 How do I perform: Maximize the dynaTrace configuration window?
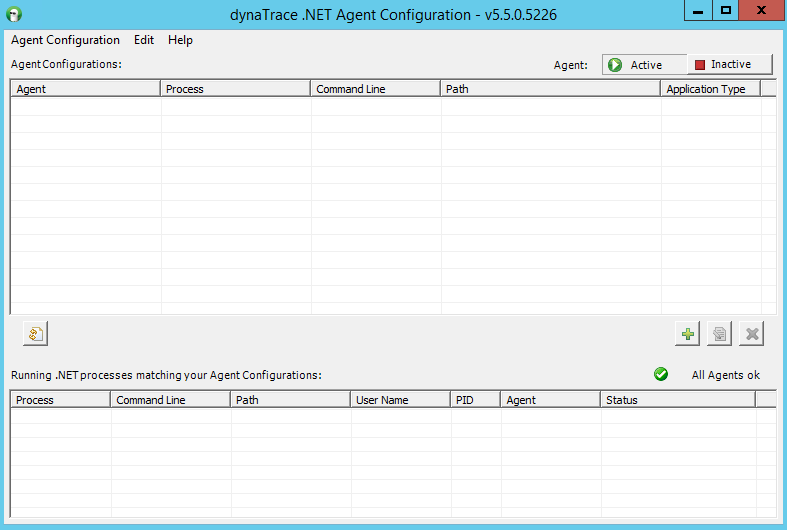point(727,10)
